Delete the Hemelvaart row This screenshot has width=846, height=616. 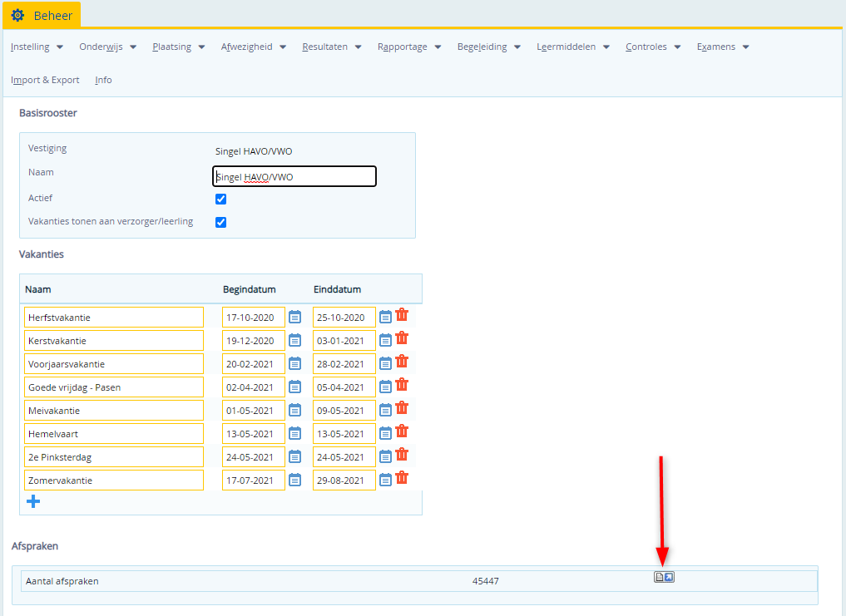tap(402, 431)
